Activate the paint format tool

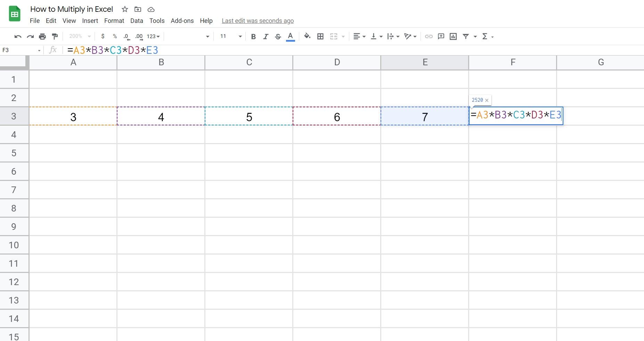coord(55,36)
